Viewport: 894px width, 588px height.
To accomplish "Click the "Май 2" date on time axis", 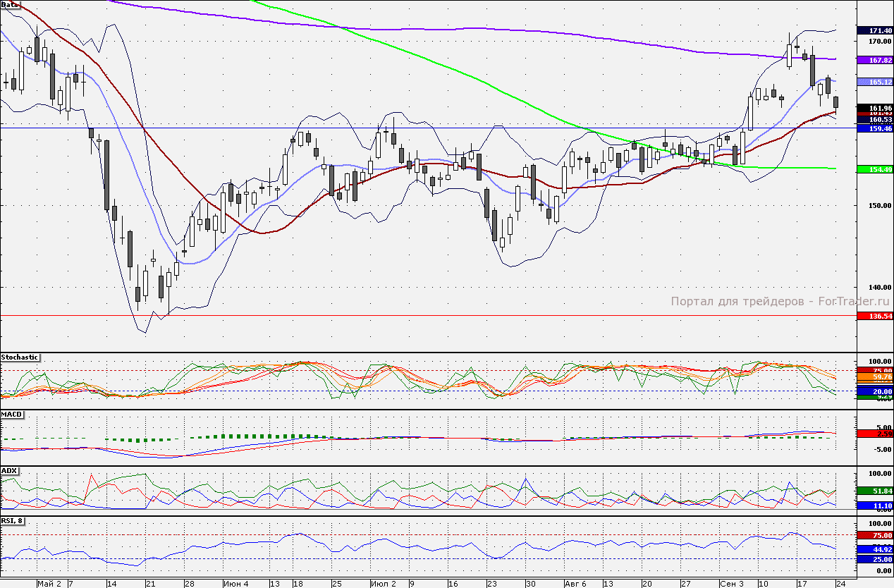I will 49,584.
